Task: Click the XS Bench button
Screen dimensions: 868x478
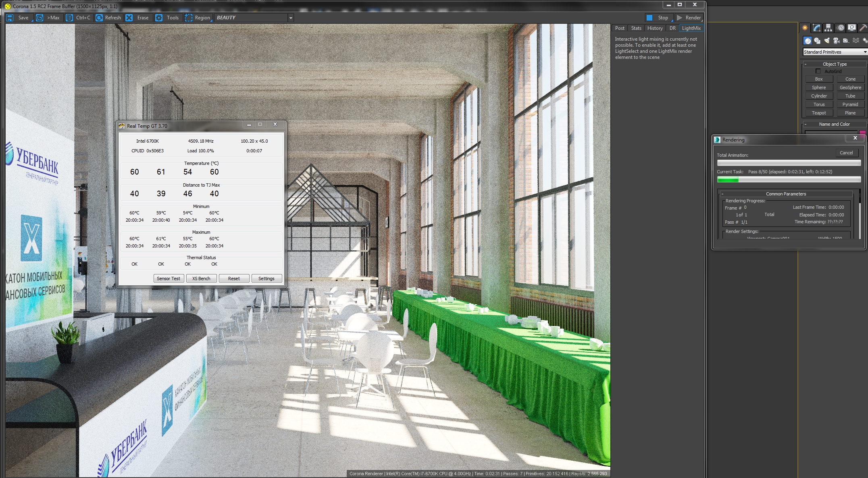Action: [201, 278]
